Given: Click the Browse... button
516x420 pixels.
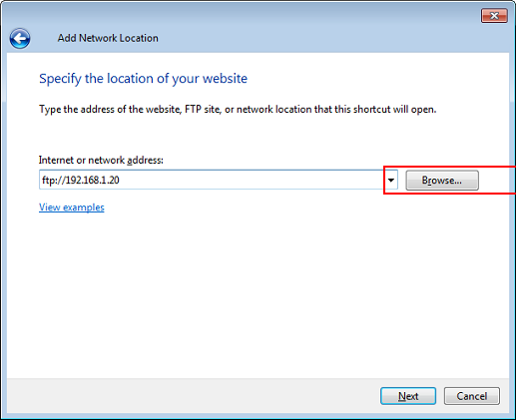Looking at the screenshot, I should 442,181.
